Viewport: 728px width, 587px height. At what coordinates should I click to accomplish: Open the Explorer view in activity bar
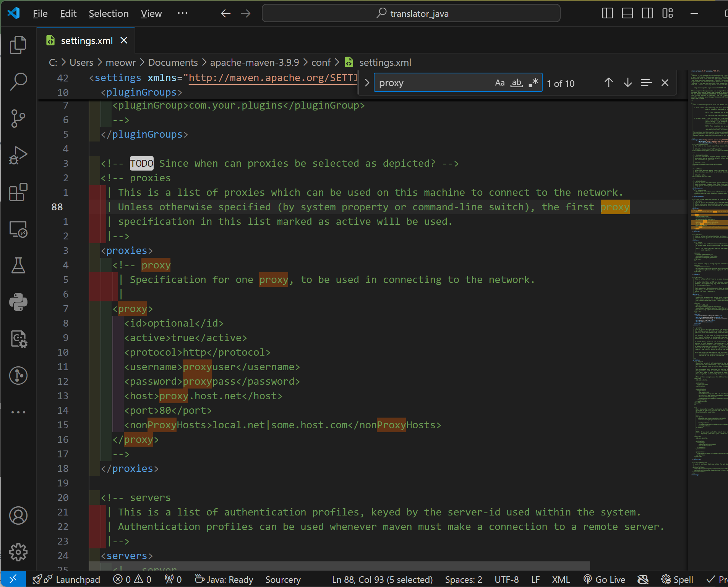tap(18, 45)
